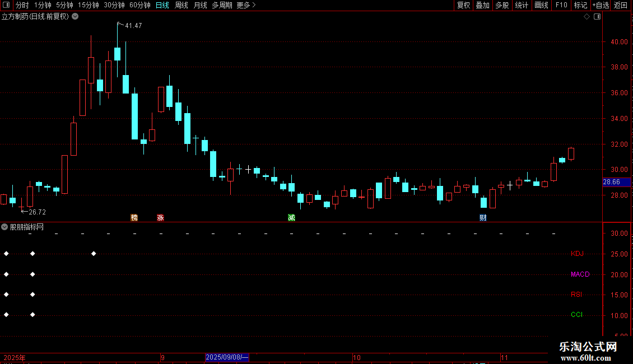Click the diamond icon in chart header
633x364 pixels.
(587, 17)
